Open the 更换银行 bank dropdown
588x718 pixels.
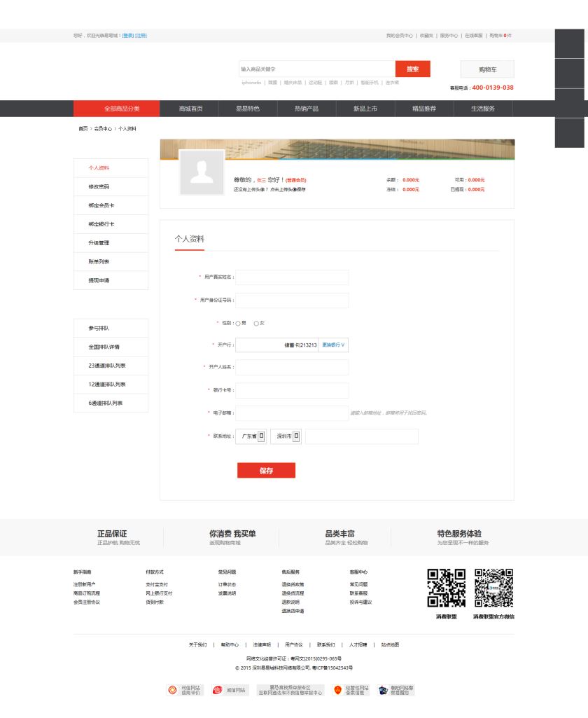[x=333, y=345]
